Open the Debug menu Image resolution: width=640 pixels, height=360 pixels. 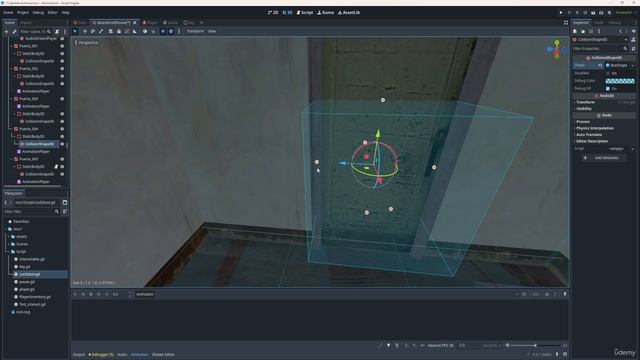[x=38, y=13]
